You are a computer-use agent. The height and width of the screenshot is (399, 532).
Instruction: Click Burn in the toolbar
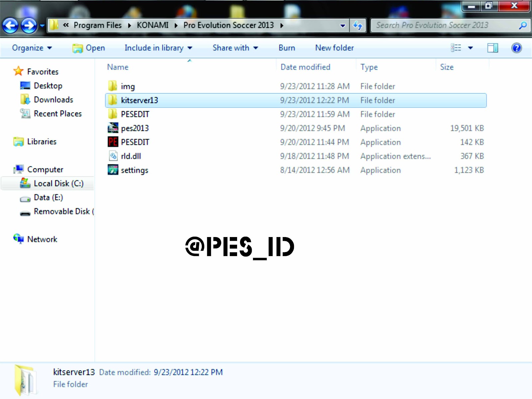(x=287, y=48)
